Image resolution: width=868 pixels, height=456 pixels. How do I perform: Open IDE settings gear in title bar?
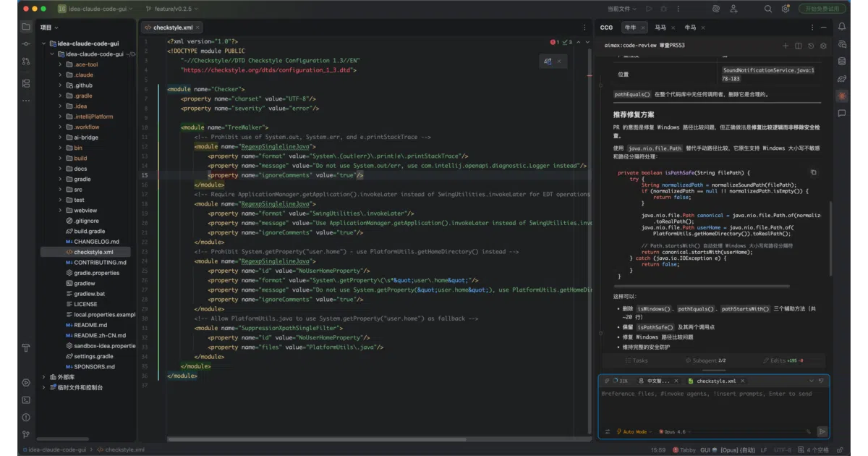[x=786, y=9]
